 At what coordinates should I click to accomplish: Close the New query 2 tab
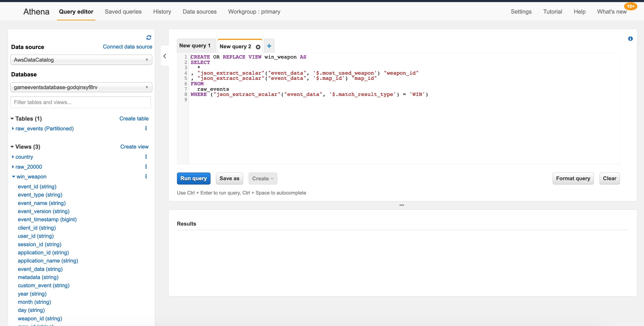coord(258,47)
